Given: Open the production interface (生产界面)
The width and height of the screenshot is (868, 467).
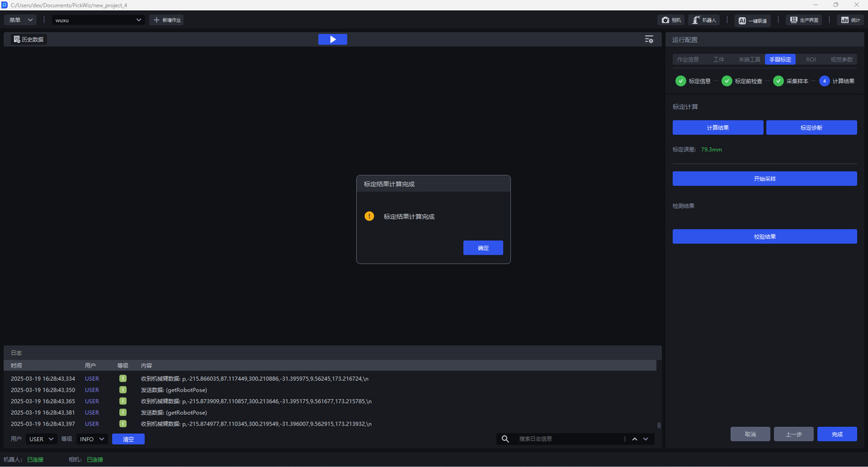Looking at the screenshot, I should coord(804,20).
